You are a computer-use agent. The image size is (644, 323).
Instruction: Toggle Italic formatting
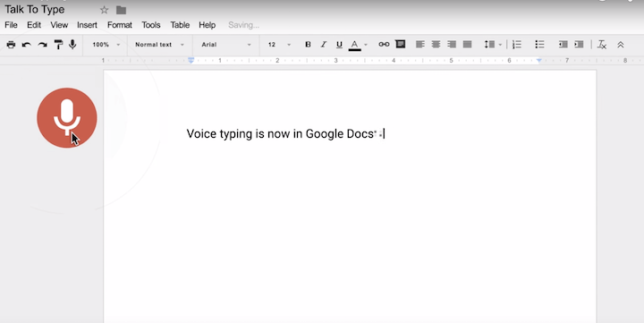point(324,45)
